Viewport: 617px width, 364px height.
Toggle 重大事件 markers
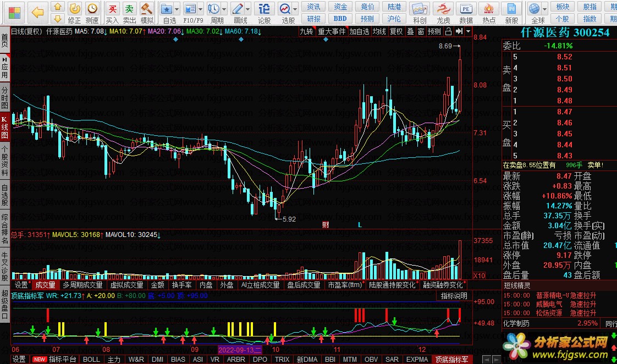click(332, 31)
